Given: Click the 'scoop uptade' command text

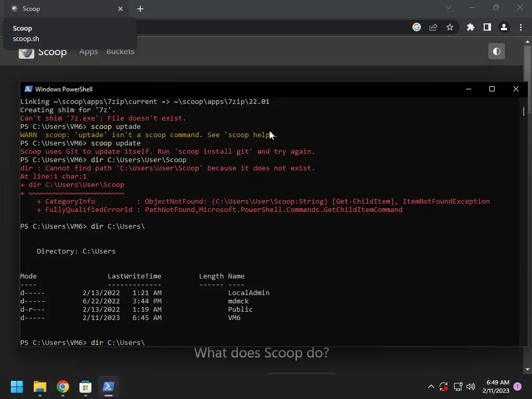Looking at the screenshot, I should coord(116,127).
